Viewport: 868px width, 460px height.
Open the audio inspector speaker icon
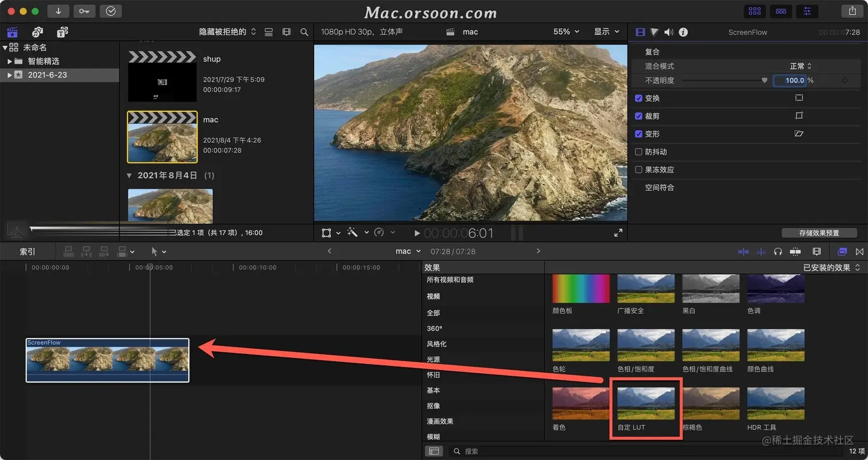click(669, 32)
